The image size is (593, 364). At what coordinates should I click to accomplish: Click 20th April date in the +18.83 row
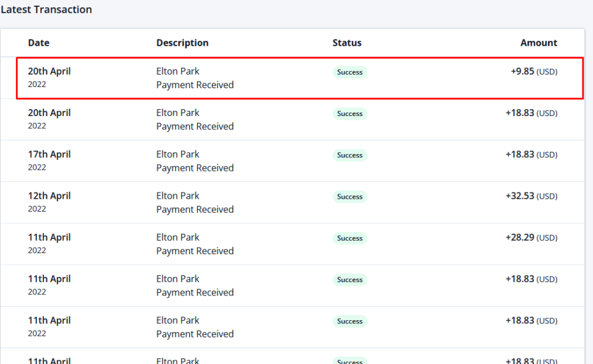tap(49, 113)
